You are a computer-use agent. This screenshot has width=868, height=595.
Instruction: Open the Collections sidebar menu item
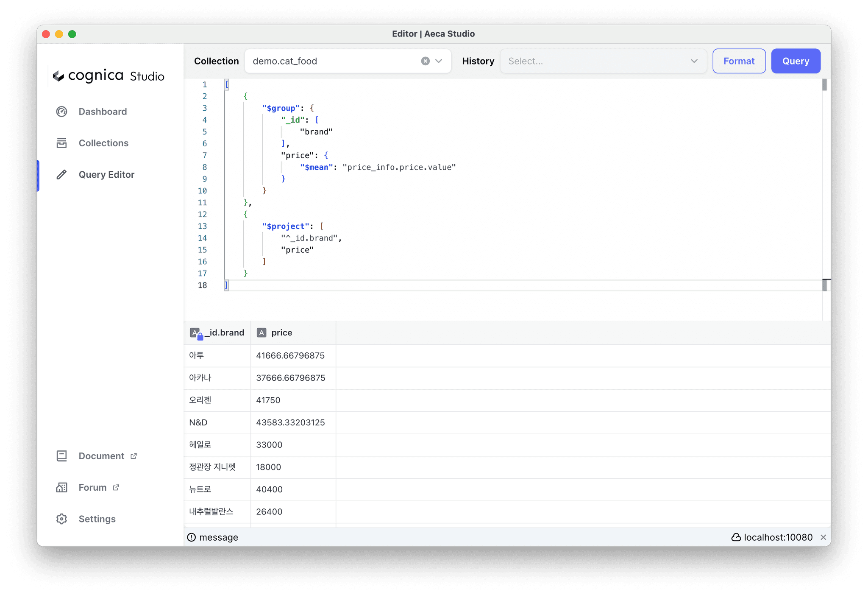[x=103, y=143]
